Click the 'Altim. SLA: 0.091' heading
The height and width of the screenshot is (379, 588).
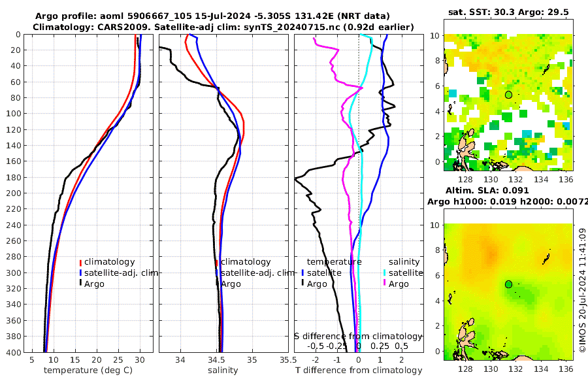pyautogui.click(x=487, y=191)
